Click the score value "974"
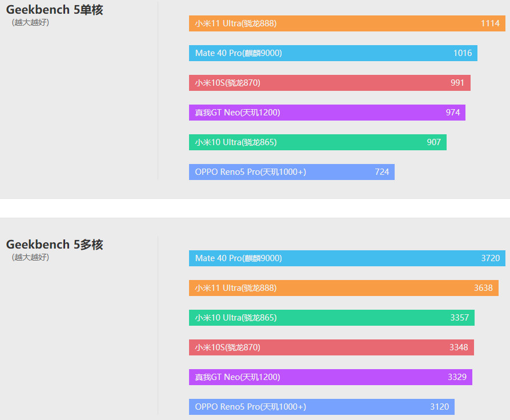The height and width of the screenshot is (420, 510). (x=453, y=113)
